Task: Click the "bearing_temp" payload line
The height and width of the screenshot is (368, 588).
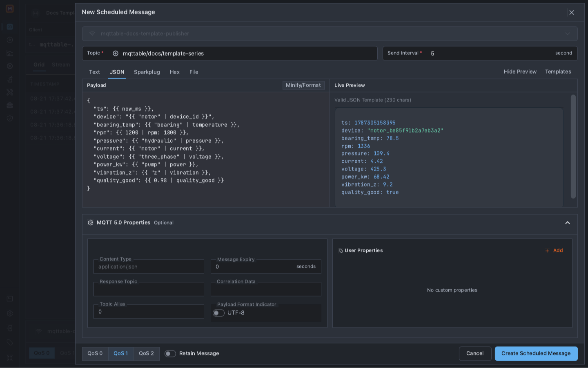Action: (167, 125)
